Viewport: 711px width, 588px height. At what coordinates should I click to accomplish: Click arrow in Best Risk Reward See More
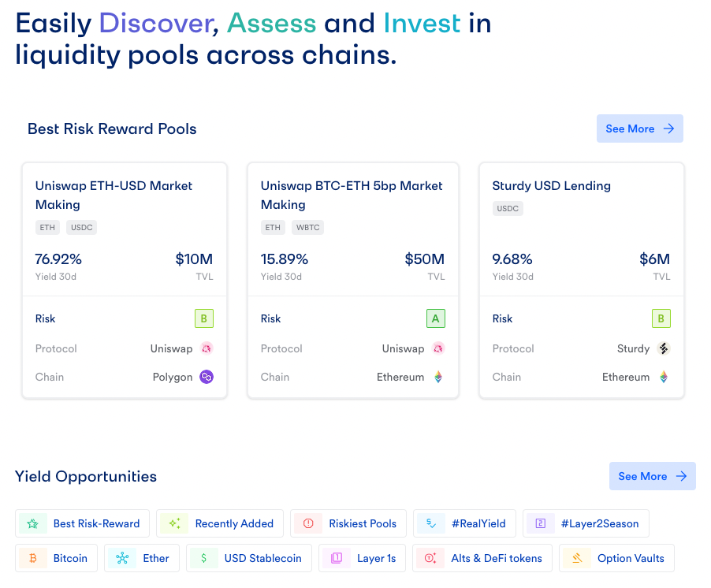(669, 128)
